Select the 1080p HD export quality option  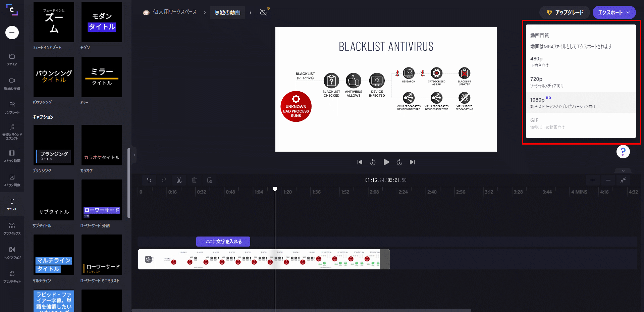click(x=581, y=102)
